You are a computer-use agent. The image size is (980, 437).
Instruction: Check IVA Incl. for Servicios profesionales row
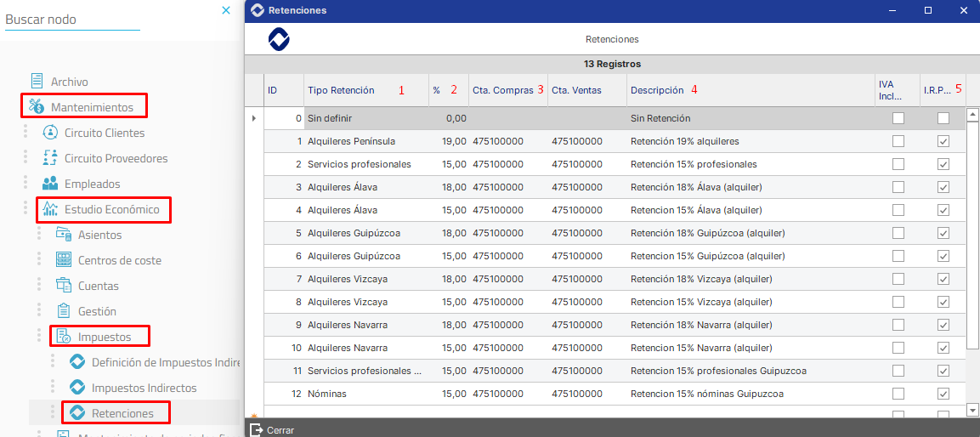click(898, 164)
